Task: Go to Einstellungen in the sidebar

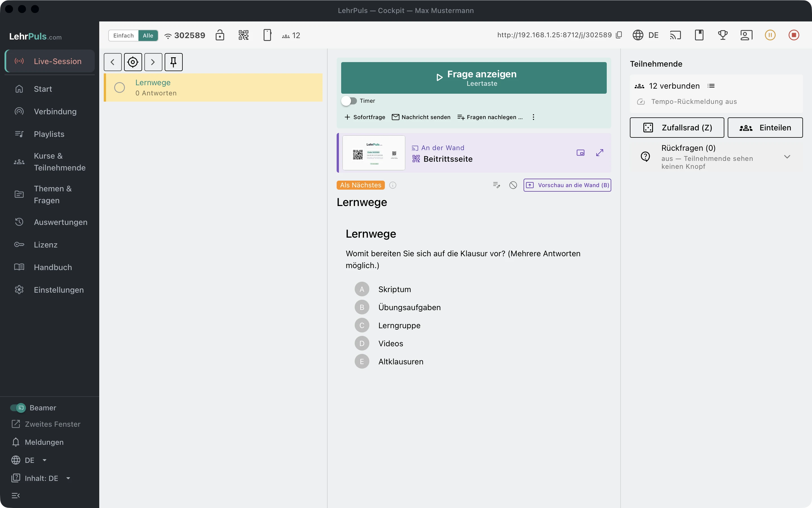Action: click(x=50, y=290)
